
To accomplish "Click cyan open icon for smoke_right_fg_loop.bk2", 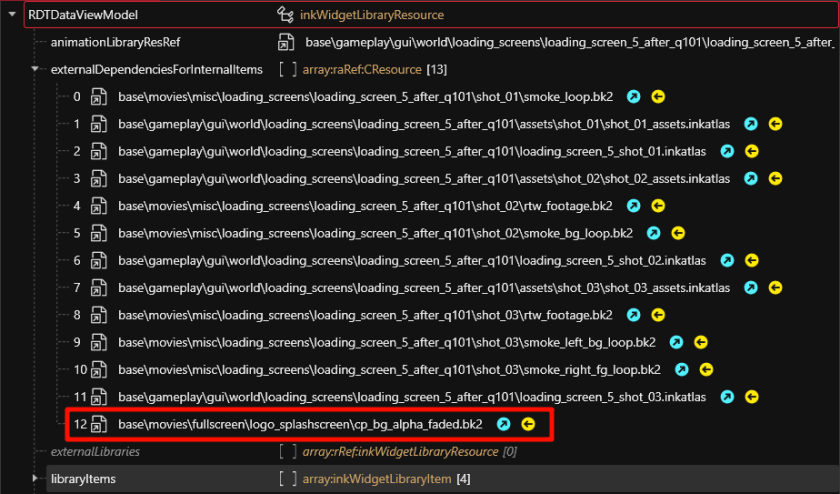I will tap(682, 370).
